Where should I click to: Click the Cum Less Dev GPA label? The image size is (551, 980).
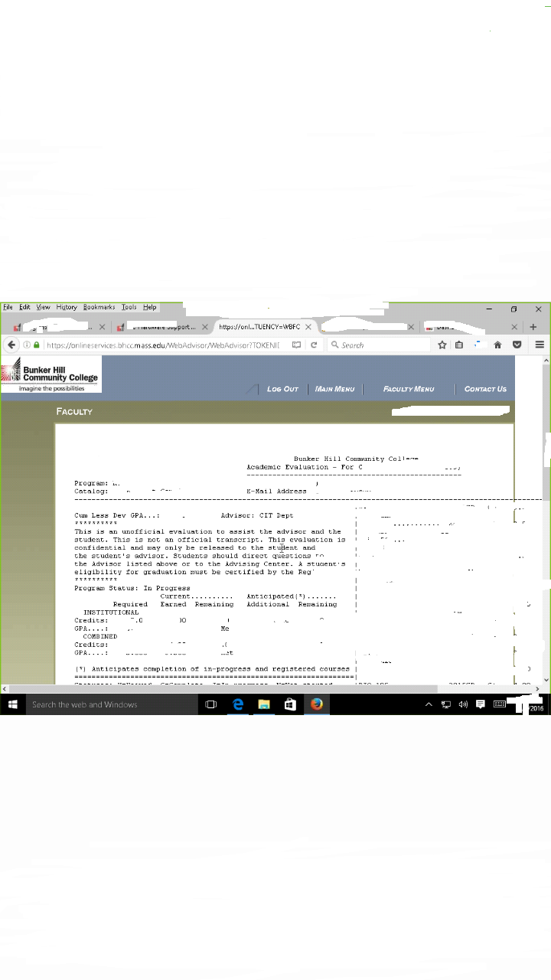117,515
